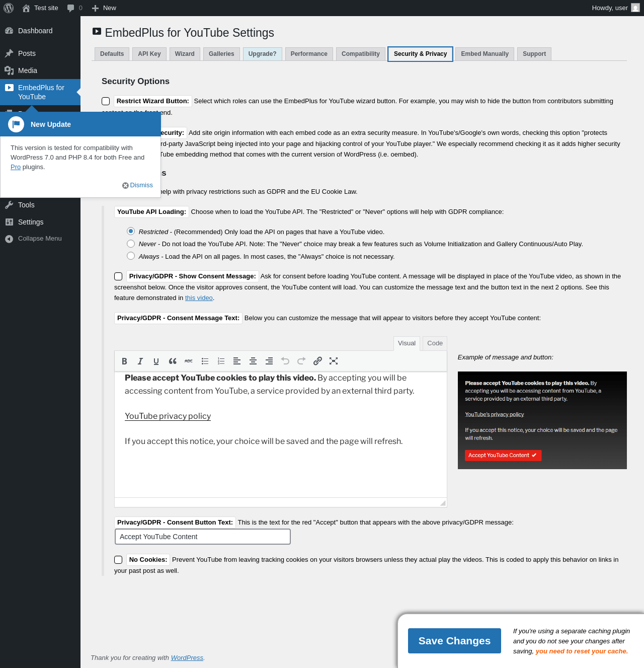644x668 pixels.
Task: Click the red Accept YouTube Content example button
Action: tap(503, 455)
